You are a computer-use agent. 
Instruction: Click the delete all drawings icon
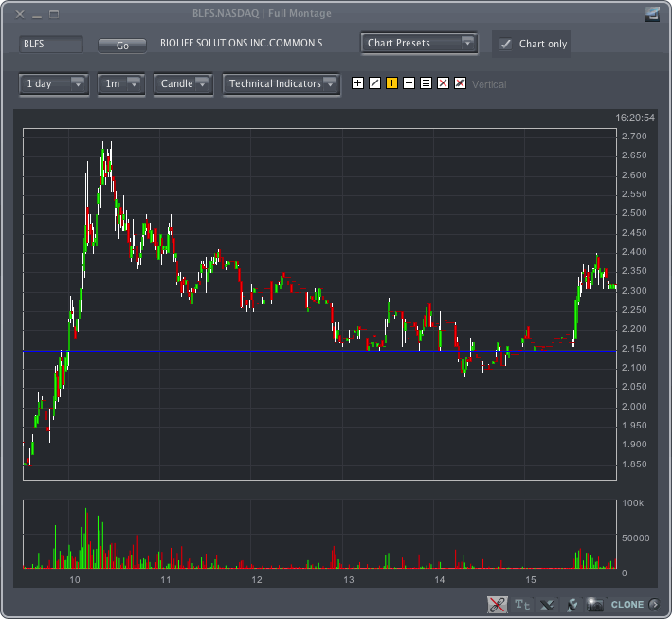[x=460, y=83]
